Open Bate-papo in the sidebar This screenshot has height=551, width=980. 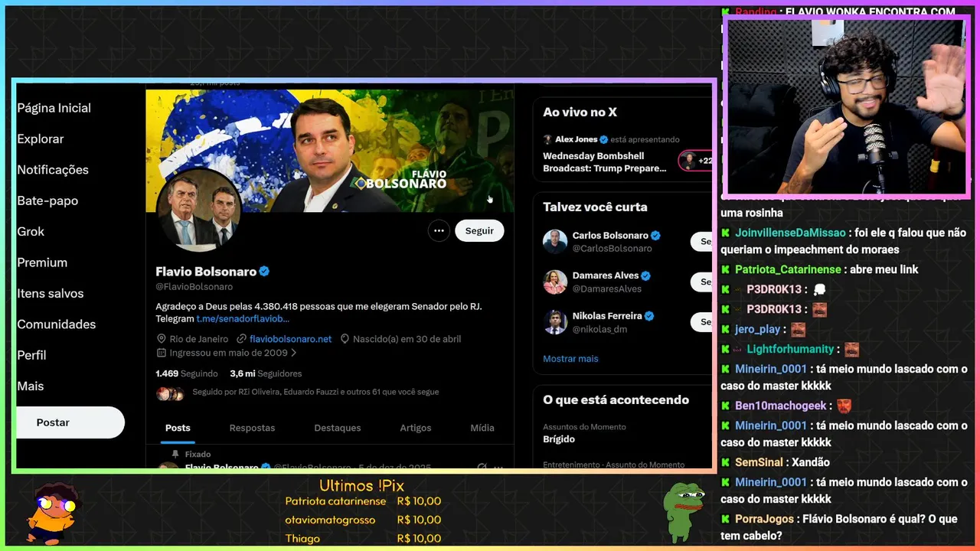click(x=47, y=201)
